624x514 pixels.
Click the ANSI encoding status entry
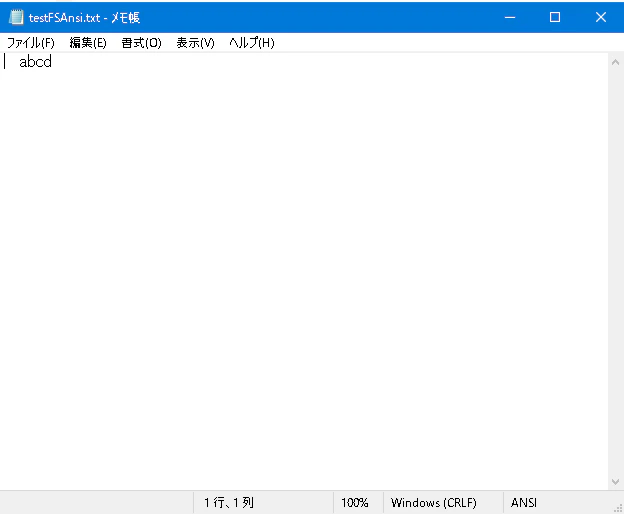(524, 502)
